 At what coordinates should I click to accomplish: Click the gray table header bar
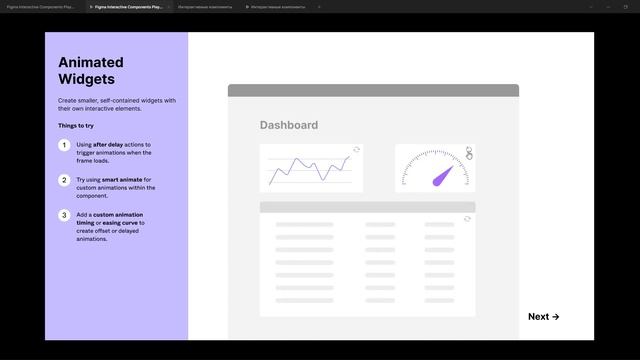pos(367,207)
